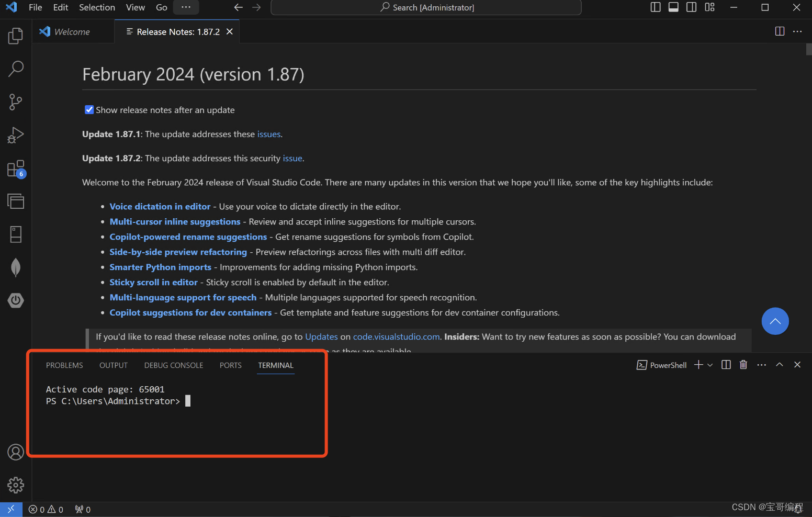Split the PowerShell terminal
This screenshot has width=812, height=517.
tap(726, 365)
